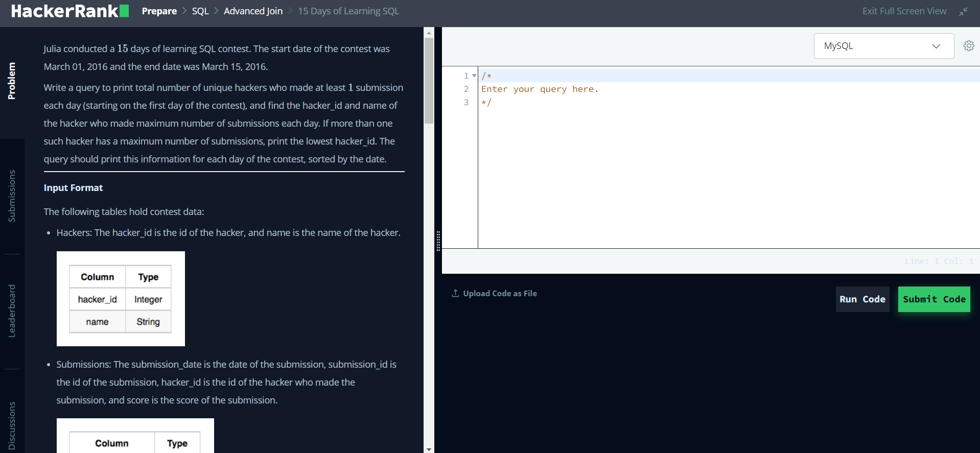Open the Advanced Join breadcrumb link

pyautogui.click(x=253, y=11)
